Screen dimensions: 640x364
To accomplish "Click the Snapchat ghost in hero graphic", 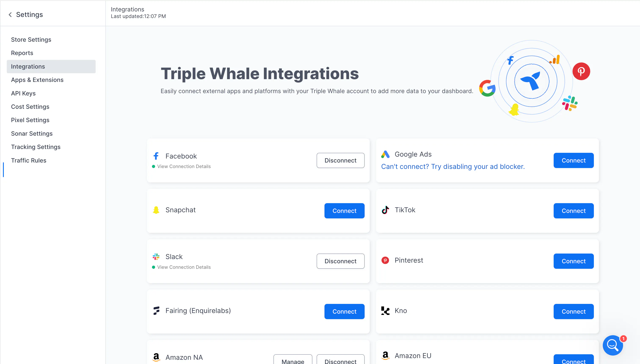I will click(514, 109).
